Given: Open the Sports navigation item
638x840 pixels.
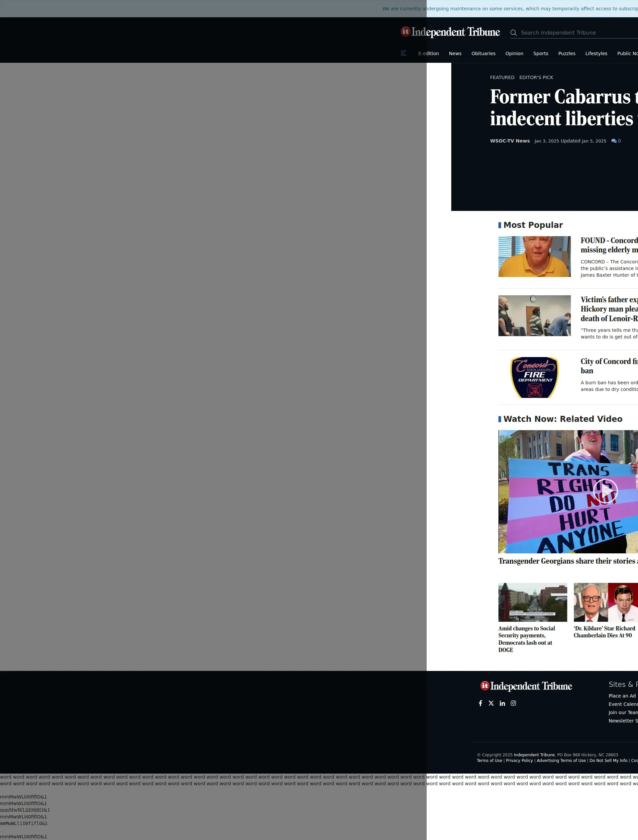Looking at the screenshot, I should (x=540, y=53).
